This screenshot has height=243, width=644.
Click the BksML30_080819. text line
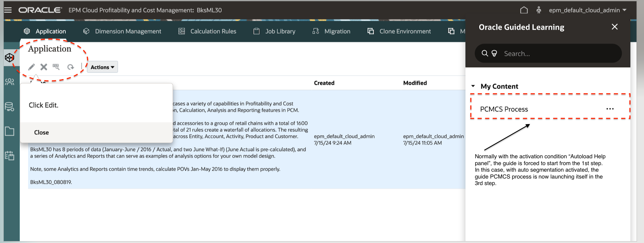tap(51, 182)
